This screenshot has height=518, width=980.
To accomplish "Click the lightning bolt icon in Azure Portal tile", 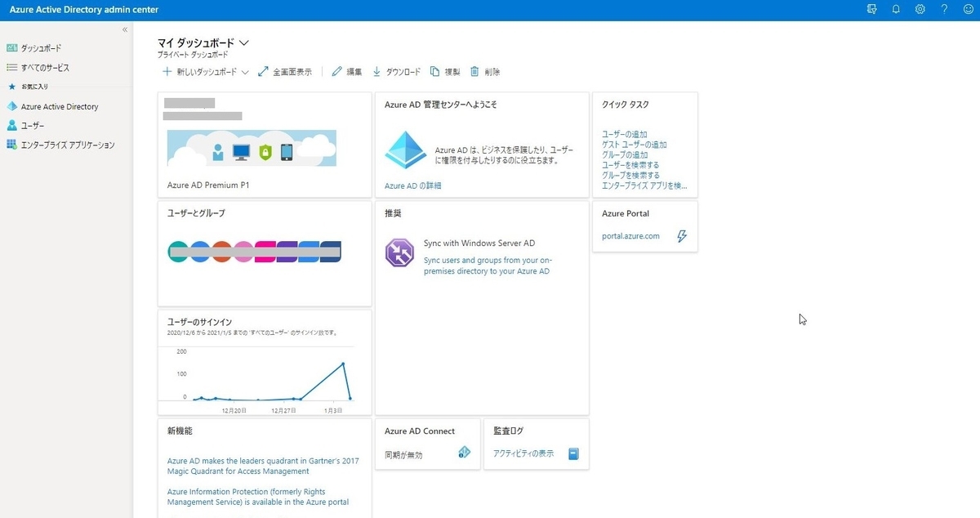I will click(x=683, y=236).
